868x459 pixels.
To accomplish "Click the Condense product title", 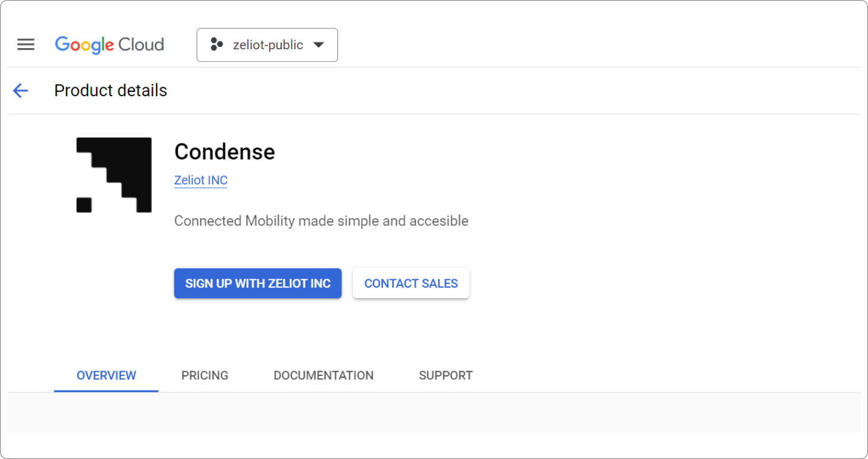I will (x=224, y=152).
